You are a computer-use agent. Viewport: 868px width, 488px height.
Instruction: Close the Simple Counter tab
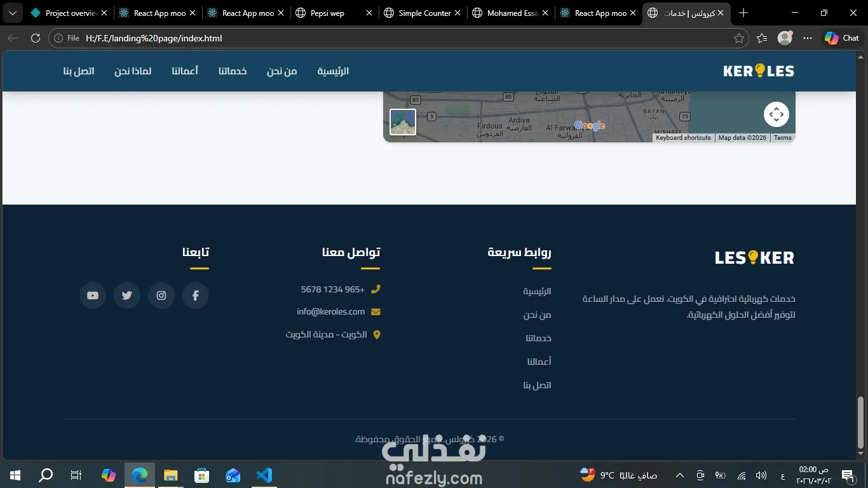pyautogui.click(x=458, y=13)
